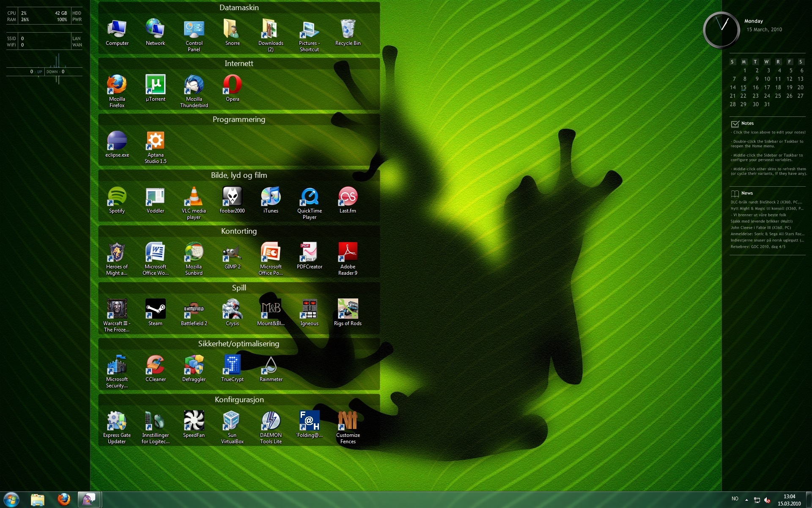Open Microsoft Office Word shortcut
Viewport: 812px width, 508px height.
[155, 259]
